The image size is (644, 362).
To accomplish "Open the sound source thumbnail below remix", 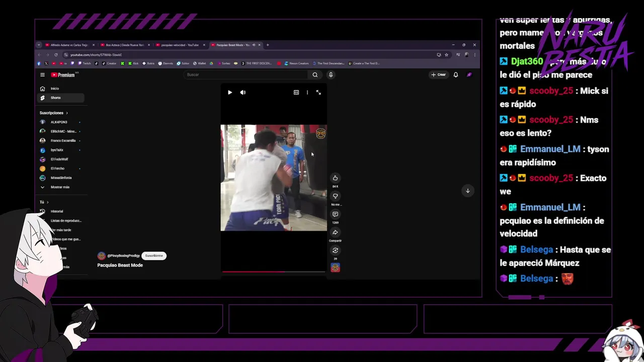I will 335,268.
